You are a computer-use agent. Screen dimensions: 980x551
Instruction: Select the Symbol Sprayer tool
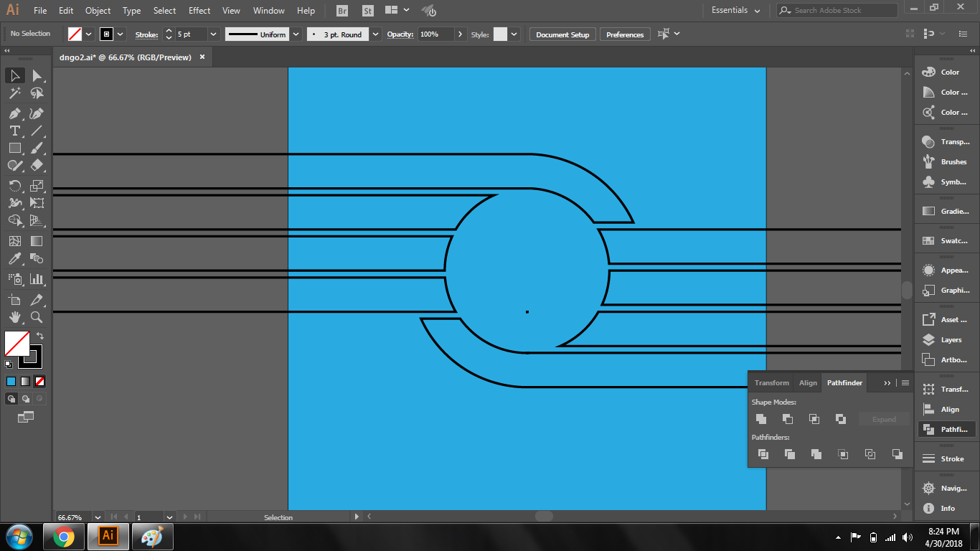point(14,278)
